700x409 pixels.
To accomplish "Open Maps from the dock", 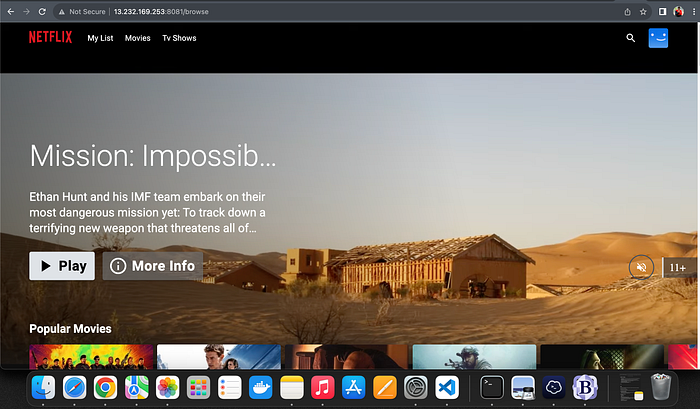I will click(136, 387).
